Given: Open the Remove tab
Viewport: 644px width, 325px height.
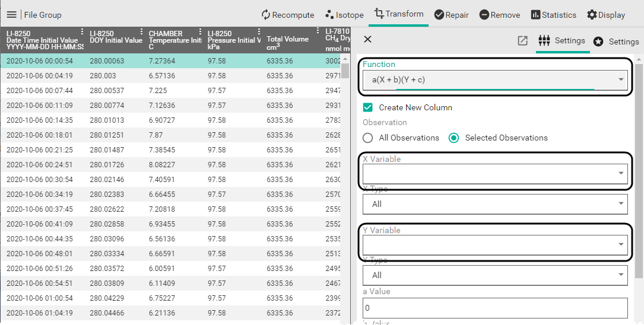Looking at the screenshot, I should [x=499, y=15].
